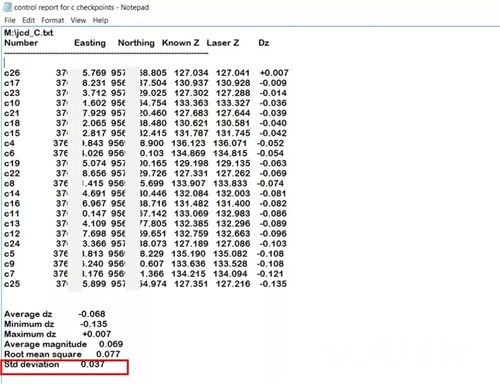Open the Edit menu
500x384 pixels.
click(x=28, y=20)
